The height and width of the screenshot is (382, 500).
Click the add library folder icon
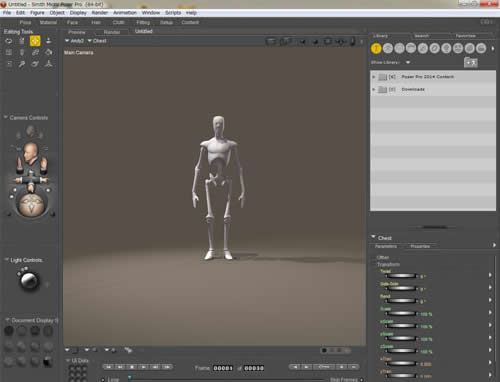coord(471,62)
